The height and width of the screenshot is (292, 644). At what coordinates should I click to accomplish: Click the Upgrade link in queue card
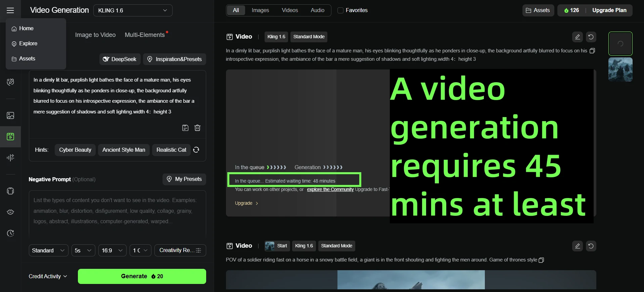point(246,203)
